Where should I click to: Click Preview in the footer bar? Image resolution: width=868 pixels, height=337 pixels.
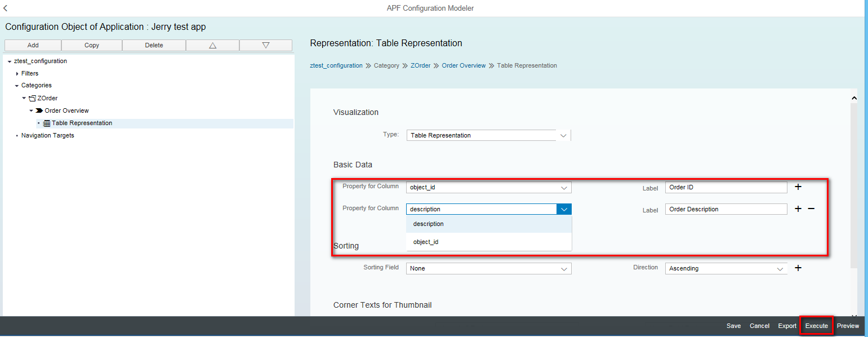848,326
